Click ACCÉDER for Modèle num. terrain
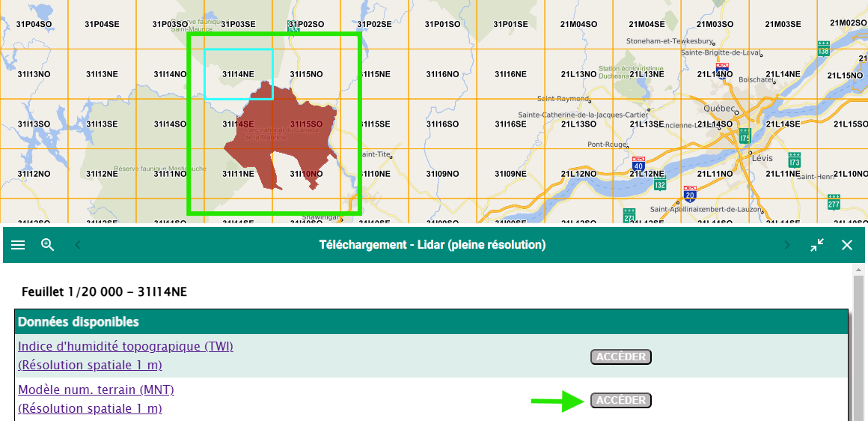Image resolution: width=868 pixels, height=421 pixels. pyautogui.click(x=620, y=400)
